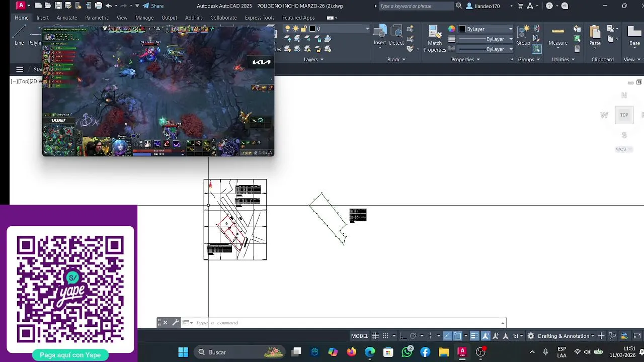Open the 1:1 annotation scale dropdown
The image size is (644, 362).
point(518,336)
